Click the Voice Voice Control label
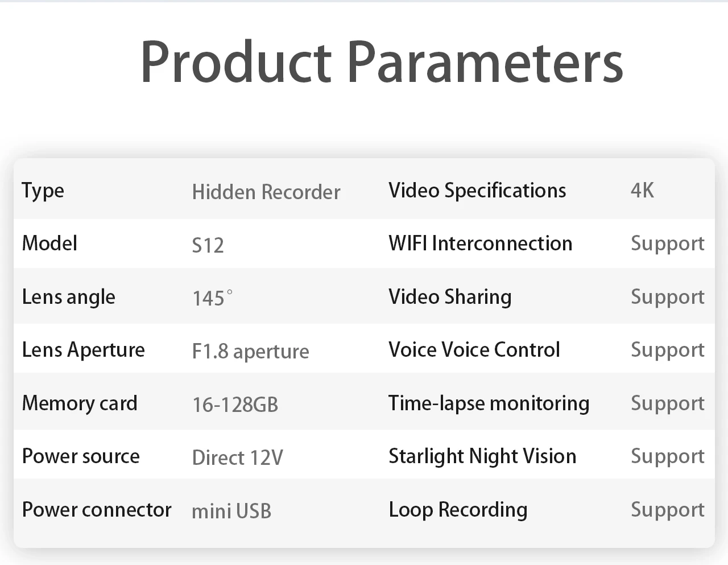This screenshot has height=565, width=728. click(474, 350)
